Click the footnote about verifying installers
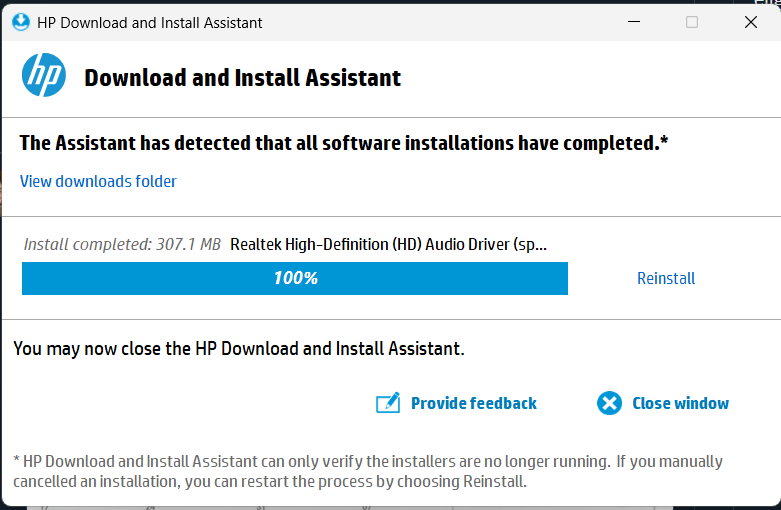Screen dimensions: 781x510 point(368,471)
